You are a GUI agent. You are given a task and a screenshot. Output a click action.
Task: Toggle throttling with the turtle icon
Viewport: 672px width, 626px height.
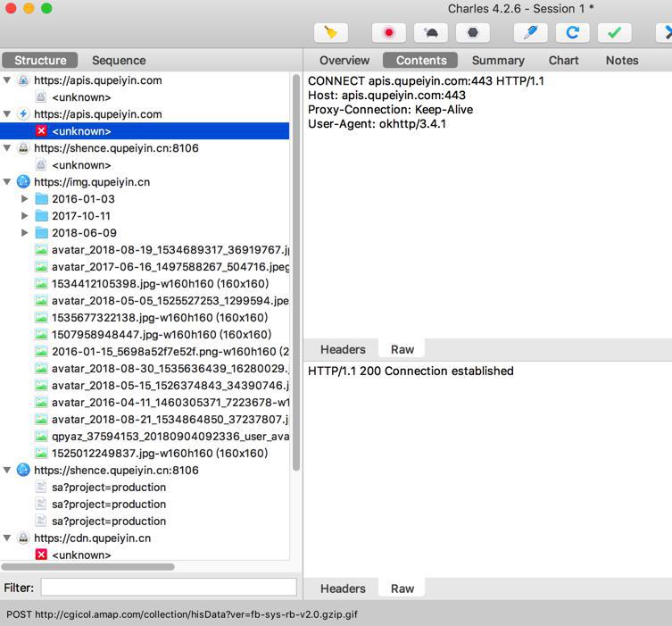pos(431,32)
